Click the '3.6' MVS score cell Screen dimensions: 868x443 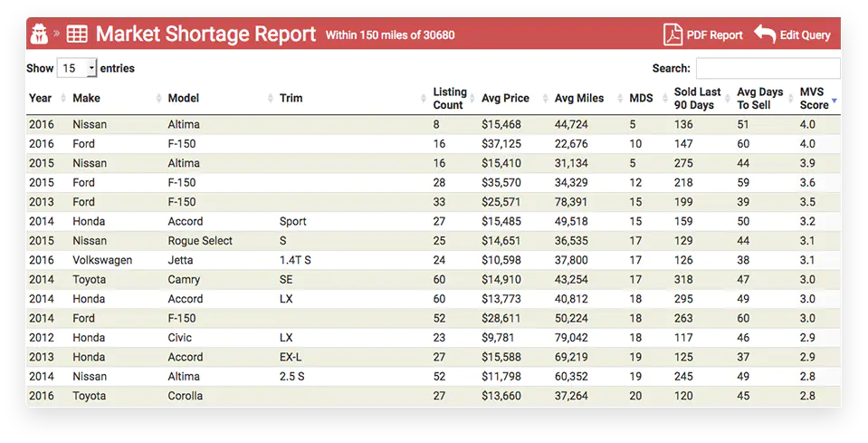[807, 183]
